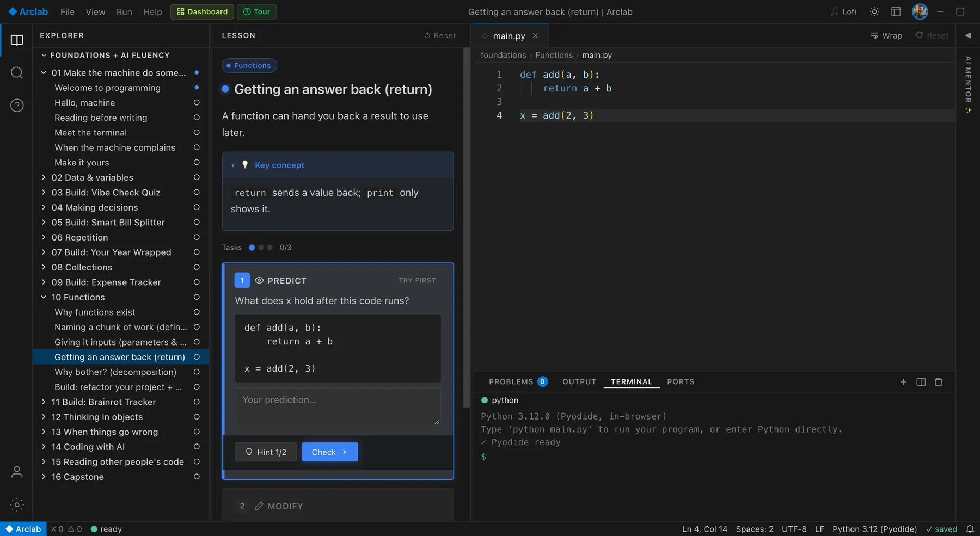This screenshot has height=536, width=980.
Task: Open the AI Mentor sparkle icon
Action: point(968,110)
